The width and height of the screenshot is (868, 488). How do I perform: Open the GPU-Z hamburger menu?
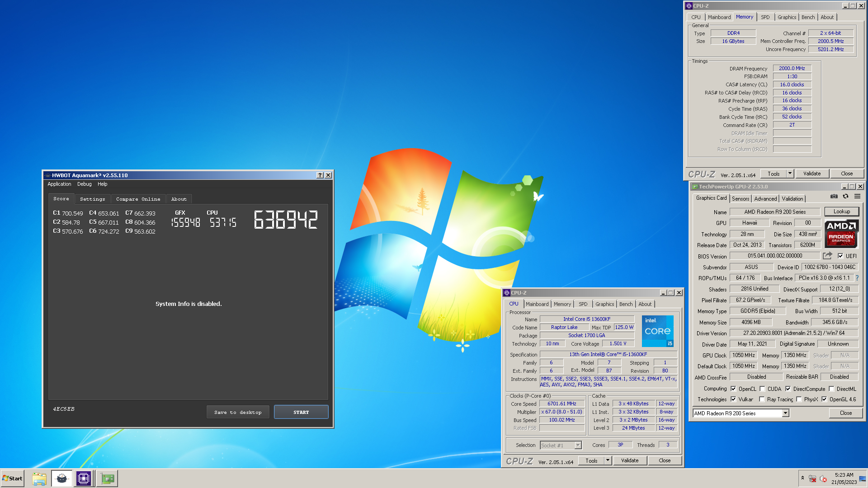(857, 197)
